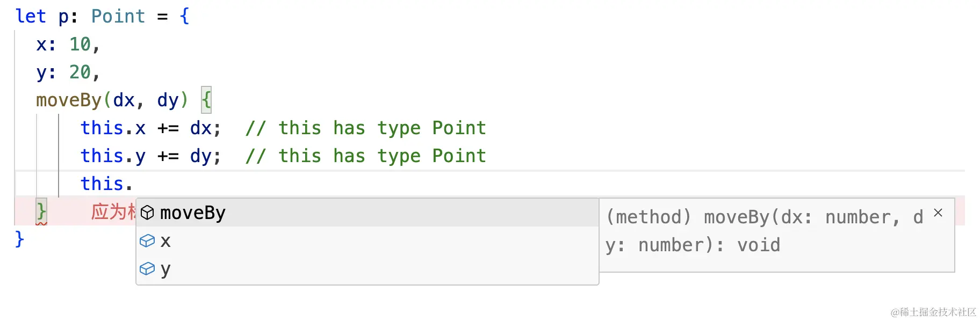980x321 pixels.
Task: Click the highlighted opening brace after moveBy
Action: point(206,100)
